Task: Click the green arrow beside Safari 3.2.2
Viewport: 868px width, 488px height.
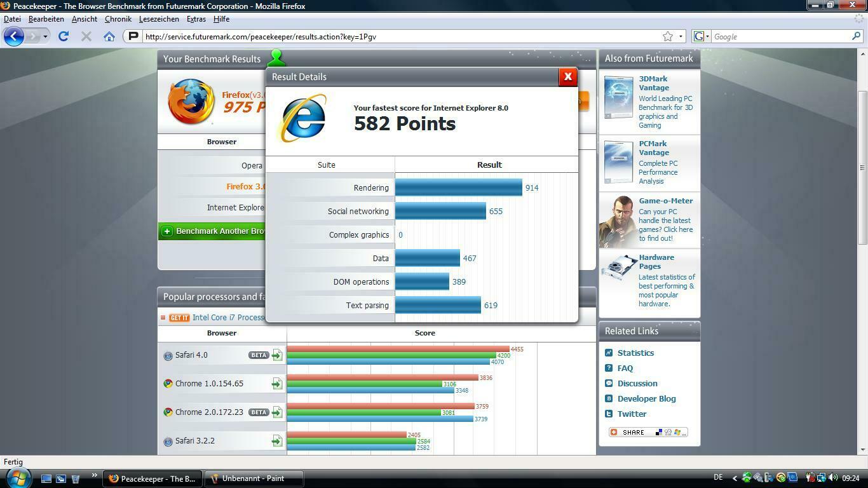Action: pyautogui.click(x=277, y=441)
